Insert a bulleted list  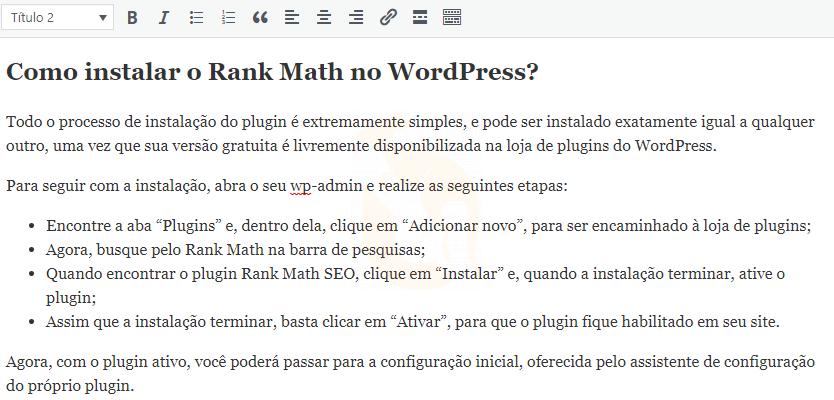(196, 18)
